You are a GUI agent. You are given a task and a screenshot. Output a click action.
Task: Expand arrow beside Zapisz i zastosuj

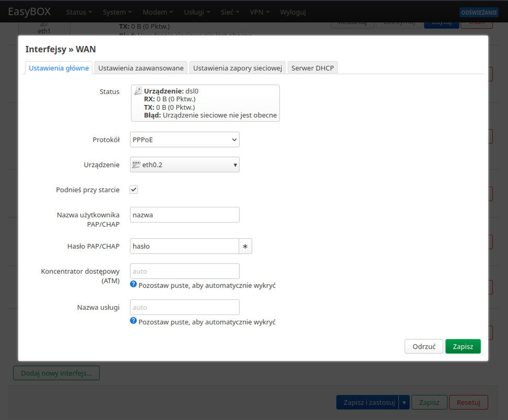coord(404,402)
